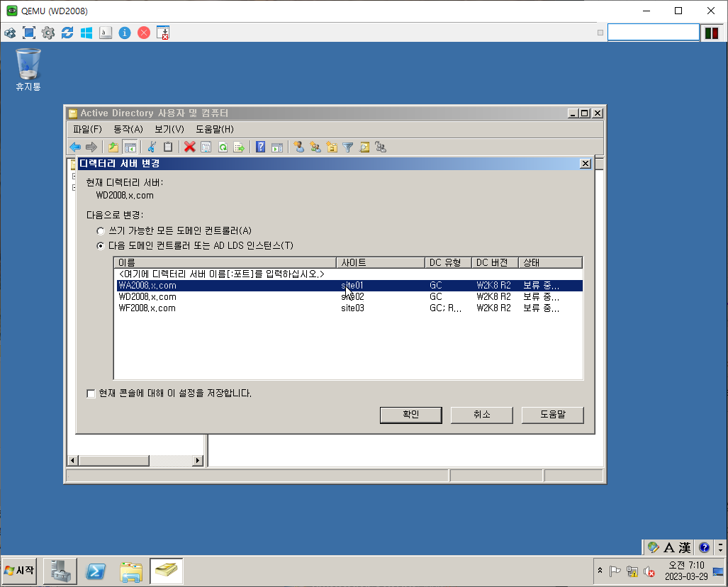728x587 pixels.
Task: Click the 시작 Start button
Action: click(20, 570)
